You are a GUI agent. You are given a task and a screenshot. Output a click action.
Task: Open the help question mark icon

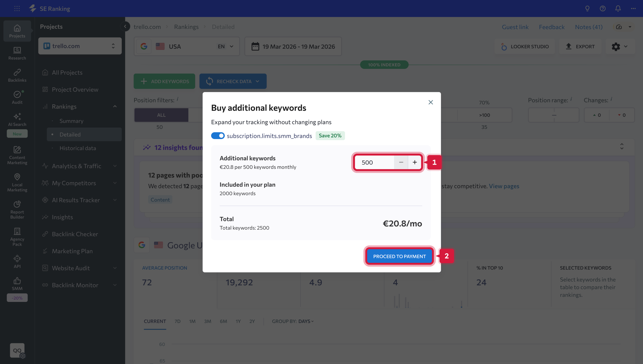[x=602, y=8]
